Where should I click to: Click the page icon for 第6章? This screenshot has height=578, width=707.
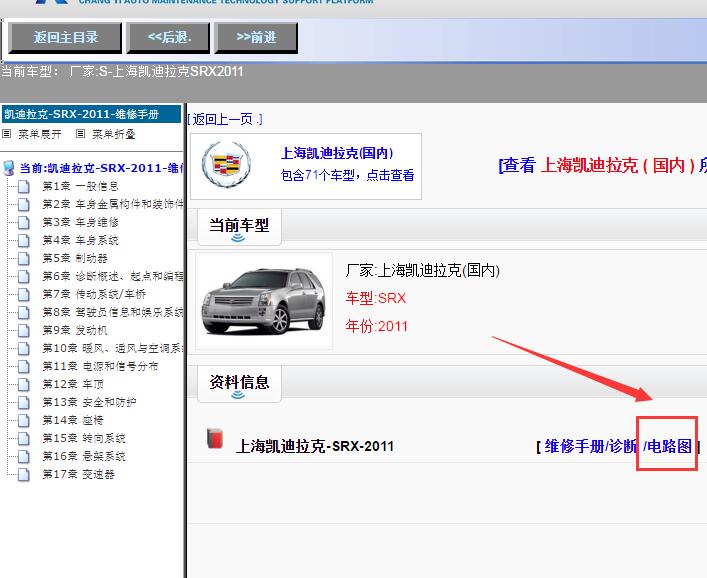pos(24,277)
